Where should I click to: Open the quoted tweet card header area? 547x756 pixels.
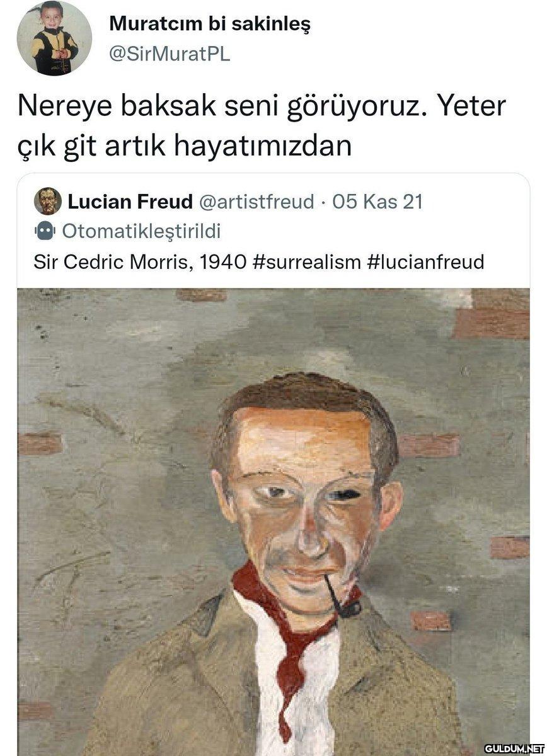(273, 231)
